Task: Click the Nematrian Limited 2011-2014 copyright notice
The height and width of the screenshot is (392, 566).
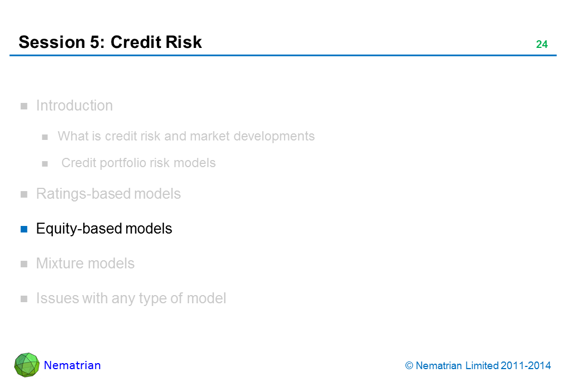Action: point(478,366)
